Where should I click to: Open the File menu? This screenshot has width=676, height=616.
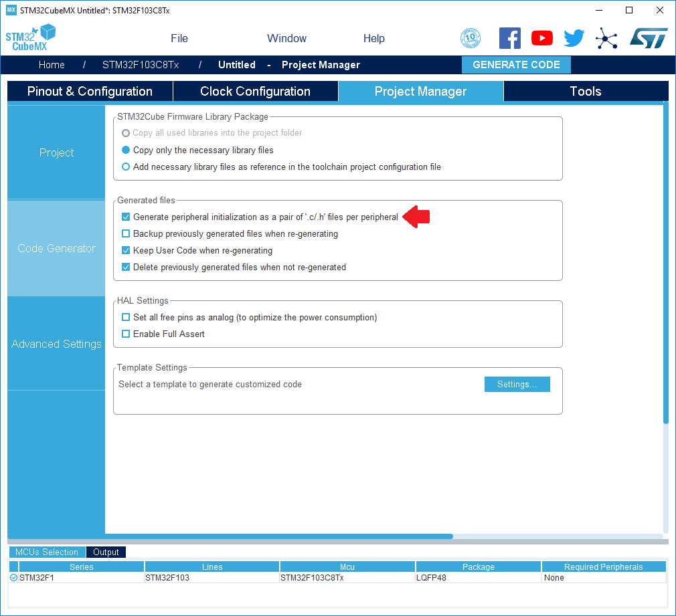click(179, 38)
